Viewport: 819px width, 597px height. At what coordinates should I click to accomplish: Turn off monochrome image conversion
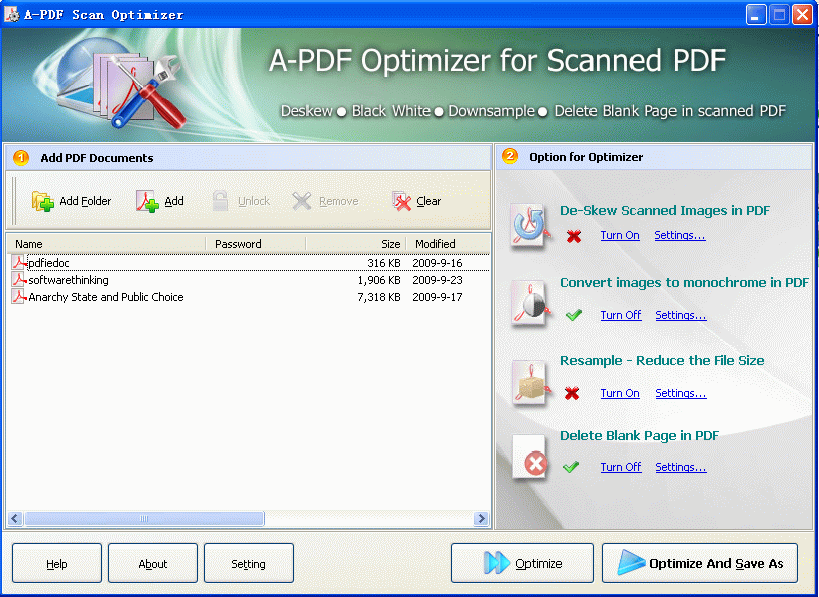point(620,316)
